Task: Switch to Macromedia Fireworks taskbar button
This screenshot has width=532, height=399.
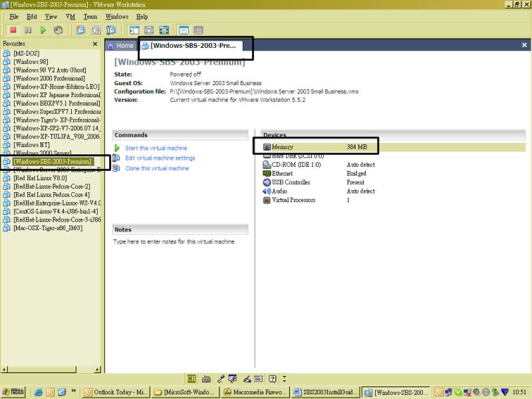Action: click(x=255, y=392)
